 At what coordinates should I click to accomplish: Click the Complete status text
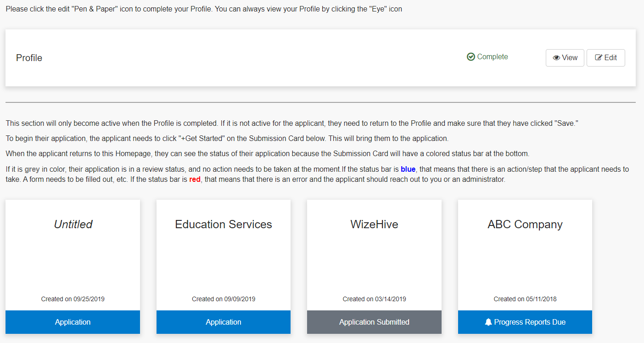493,57
